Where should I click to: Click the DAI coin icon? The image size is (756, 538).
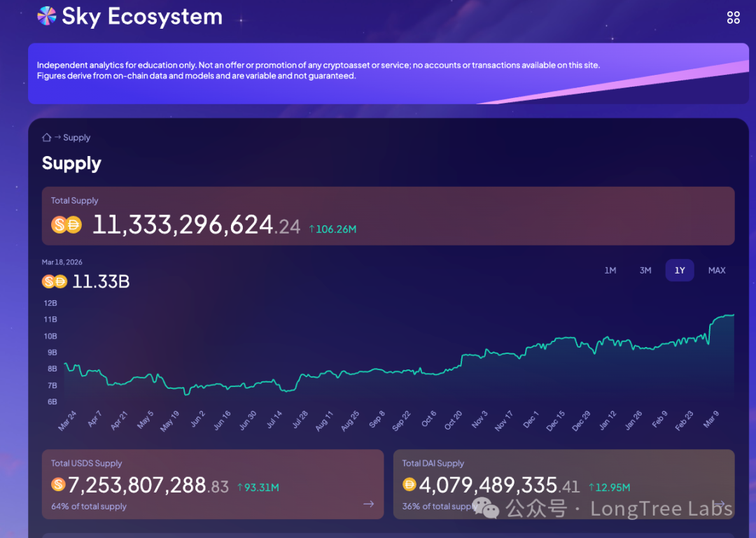coord(409,484)
